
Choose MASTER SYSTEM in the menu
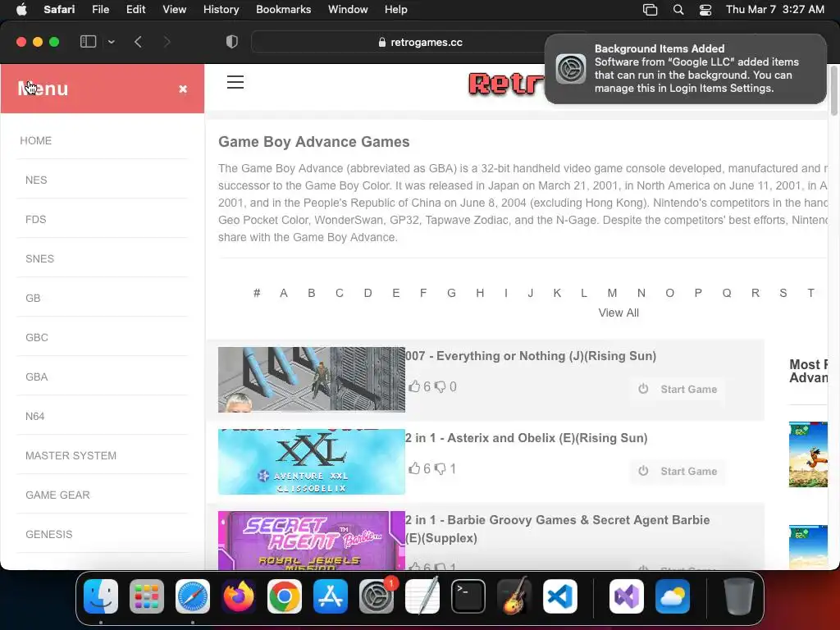coord(71,455)
